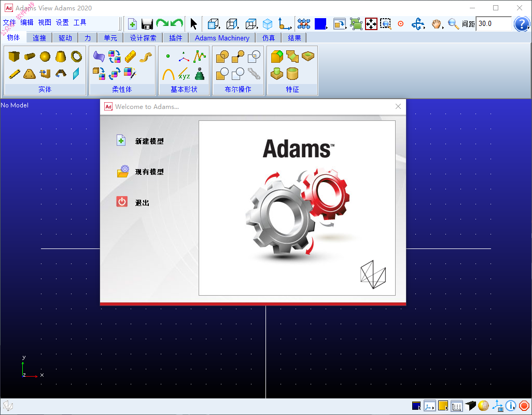Toggle the solid blue toolbar square
Screen dimensions: 532x415
click(x=320, y=24)
